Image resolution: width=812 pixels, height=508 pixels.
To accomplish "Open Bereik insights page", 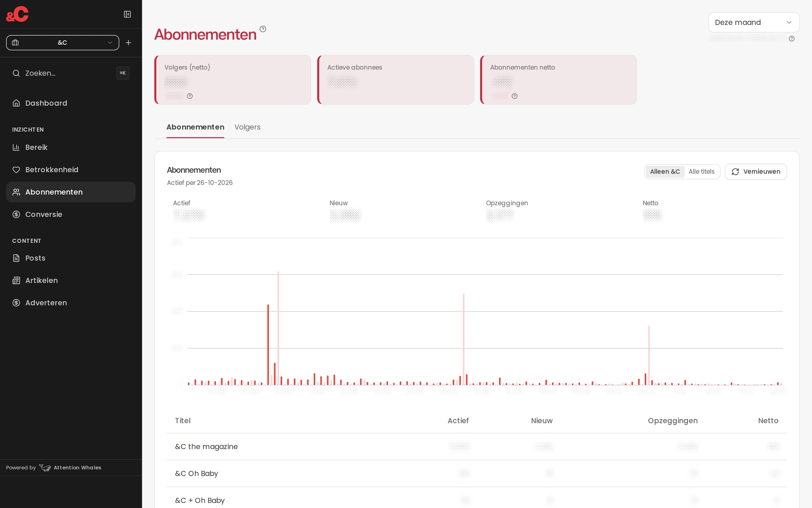I will pos(71,147).
